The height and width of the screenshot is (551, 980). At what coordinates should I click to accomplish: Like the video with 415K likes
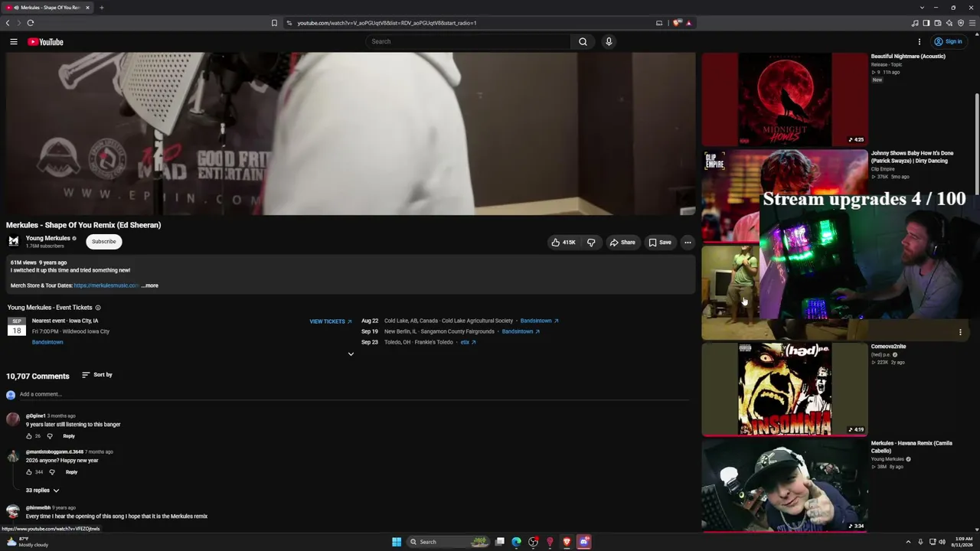point(563,243)
